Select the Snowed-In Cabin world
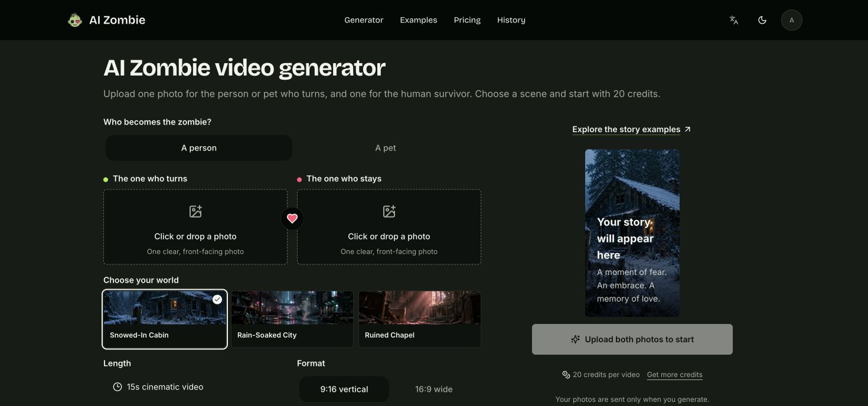Screen dimensions: 868x406 (165, 319)
